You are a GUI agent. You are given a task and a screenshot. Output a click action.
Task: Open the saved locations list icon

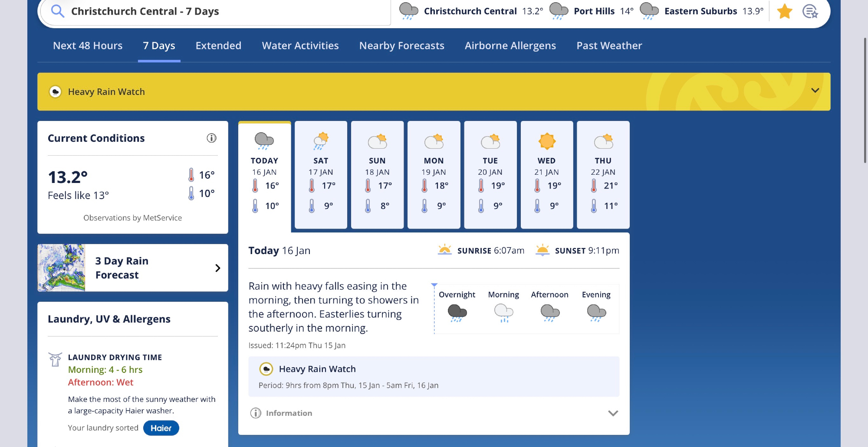[x=810, y=11]
